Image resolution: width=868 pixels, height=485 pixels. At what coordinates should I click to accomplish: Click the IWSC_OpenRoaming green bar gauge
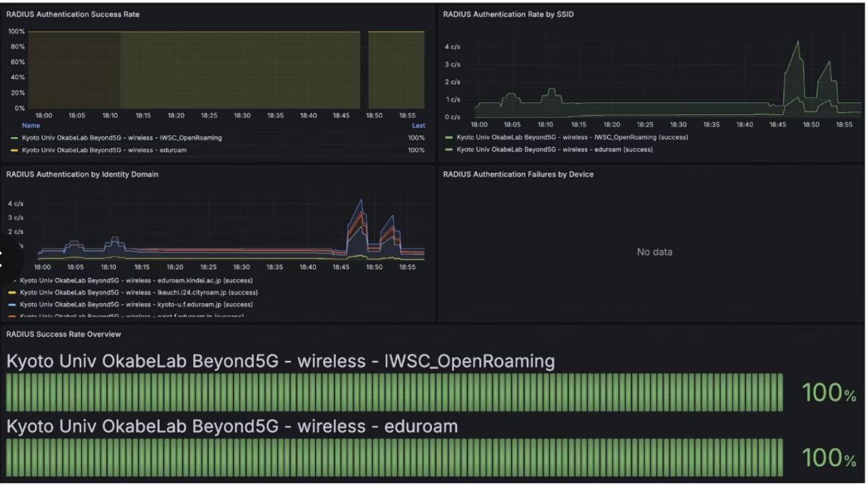394,392
